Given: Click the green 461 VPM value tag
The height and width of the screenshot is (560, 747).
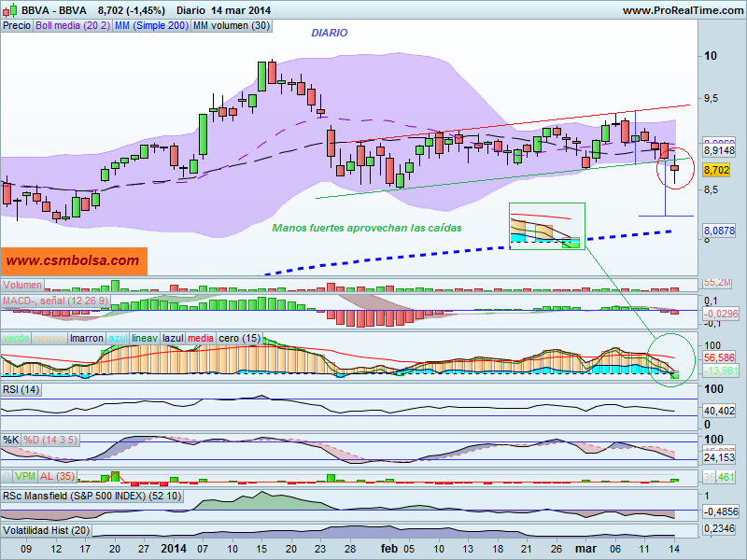Looking at the screenshot, I should (726, 477).
